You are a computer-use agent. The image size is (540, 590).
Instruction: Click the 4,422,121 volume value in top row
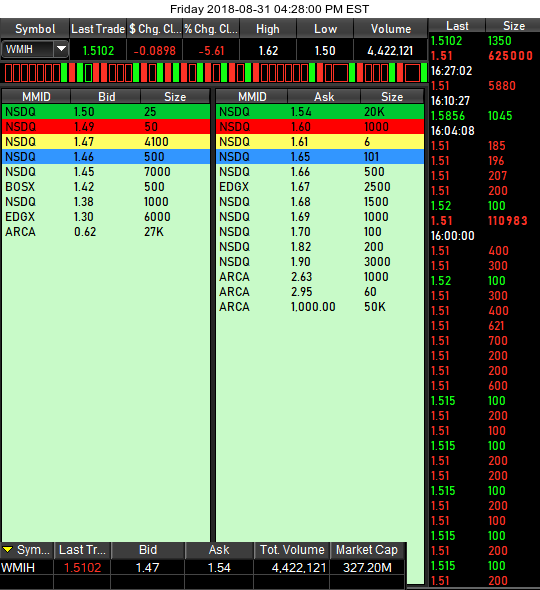[390, 50]
